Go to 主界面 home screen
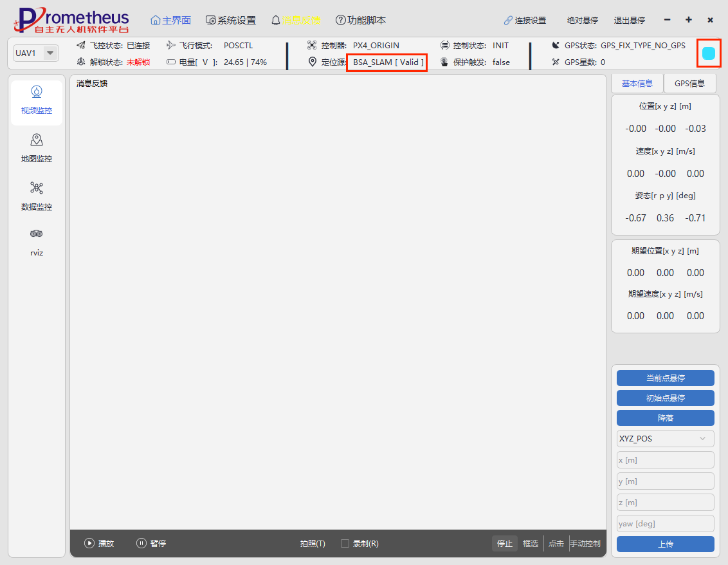This screenshot has width=728, height=565. (171, 20)
